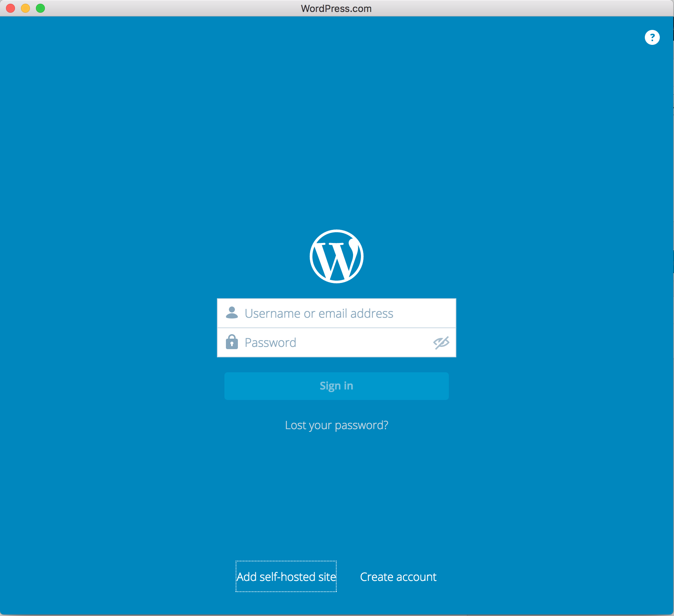The image size is (674, 616).
Task: Choose Create account
Action: (x=398, y=577)
